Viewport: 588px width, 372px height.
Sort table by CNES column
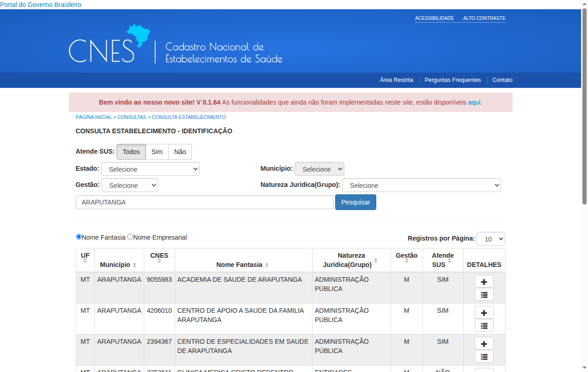tap(159, 261)
